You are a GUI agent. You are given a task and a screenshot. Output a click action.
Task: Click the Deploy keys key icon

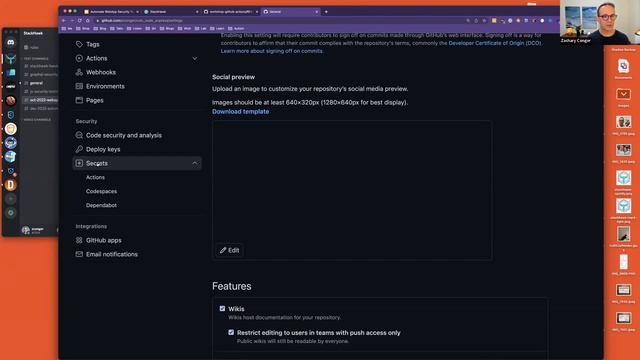[x=79, y=149]
